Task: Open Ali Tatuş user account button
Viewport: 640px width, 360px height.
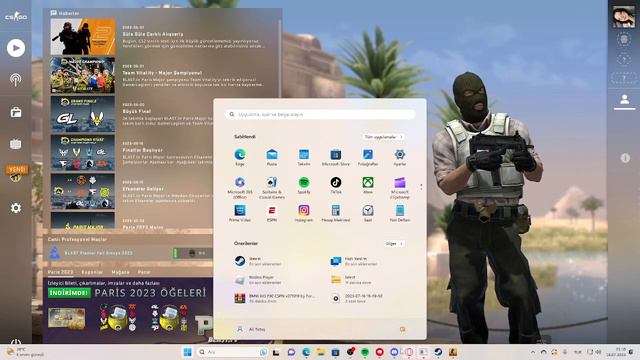Action: click(x=251, y=329)
